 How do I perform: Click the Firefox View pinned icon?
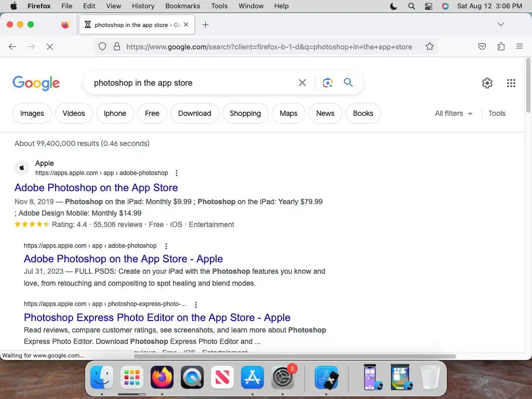pyautogui.click(x=65, y=24)
